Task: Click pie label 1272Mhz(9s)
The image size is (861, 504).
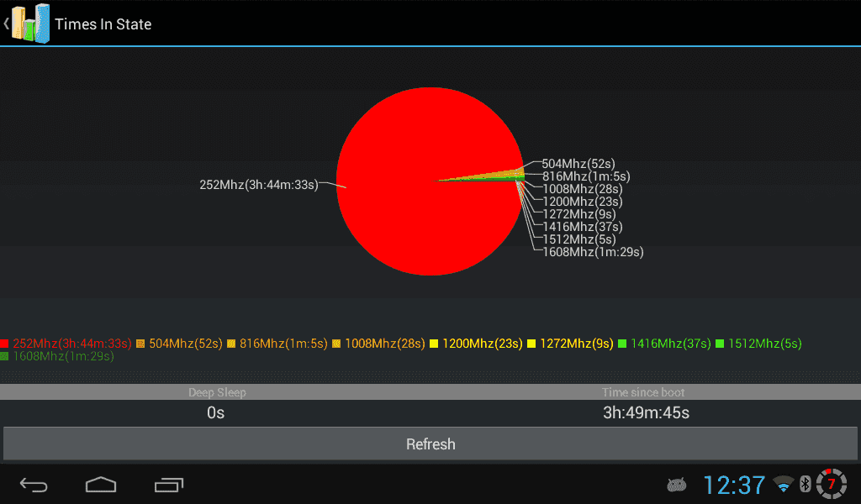Action: coord(578,214)
